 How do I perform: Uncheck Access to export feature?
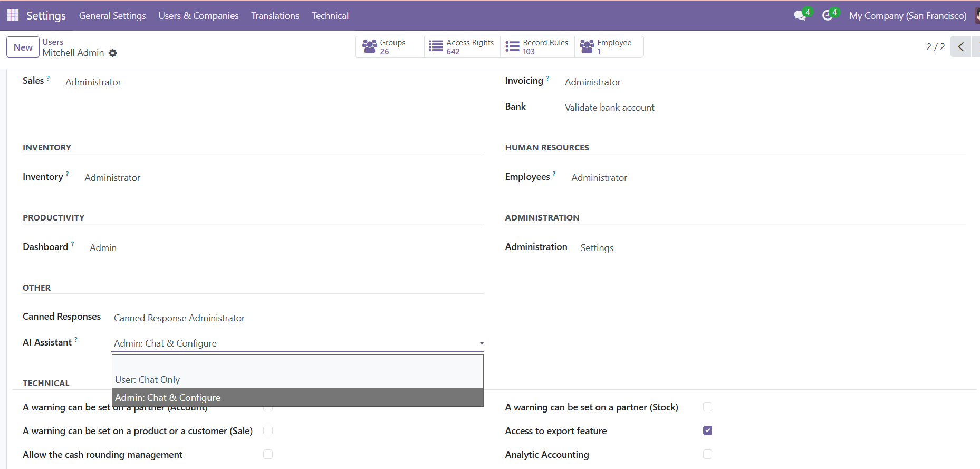tap(707, 430)
